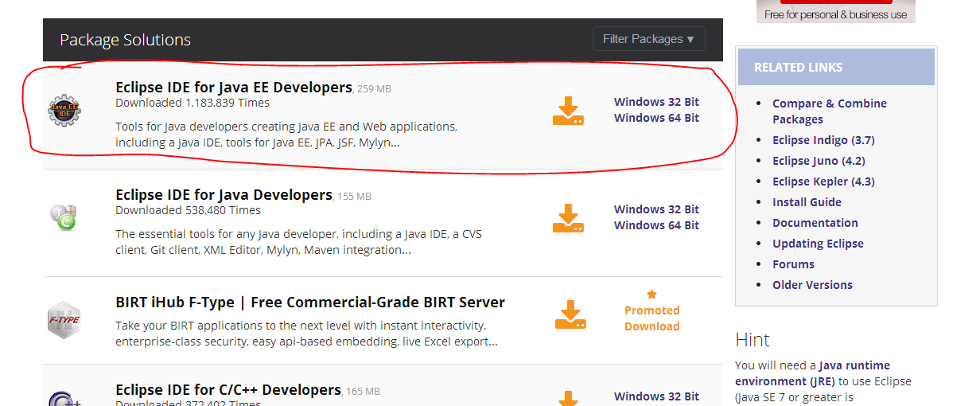Screen dimensions: 980x406
Task: Click the BIRT iHub description text
Action: click(306, 334)
